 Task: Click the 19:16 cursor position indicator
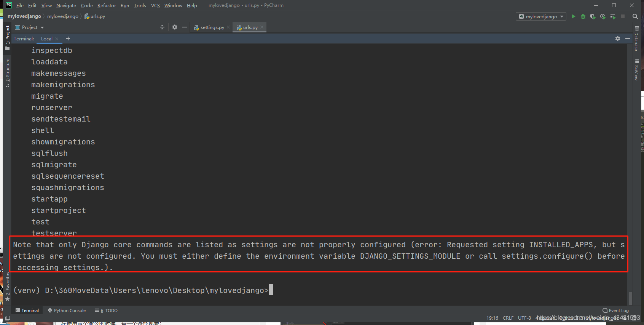point(492,318)
